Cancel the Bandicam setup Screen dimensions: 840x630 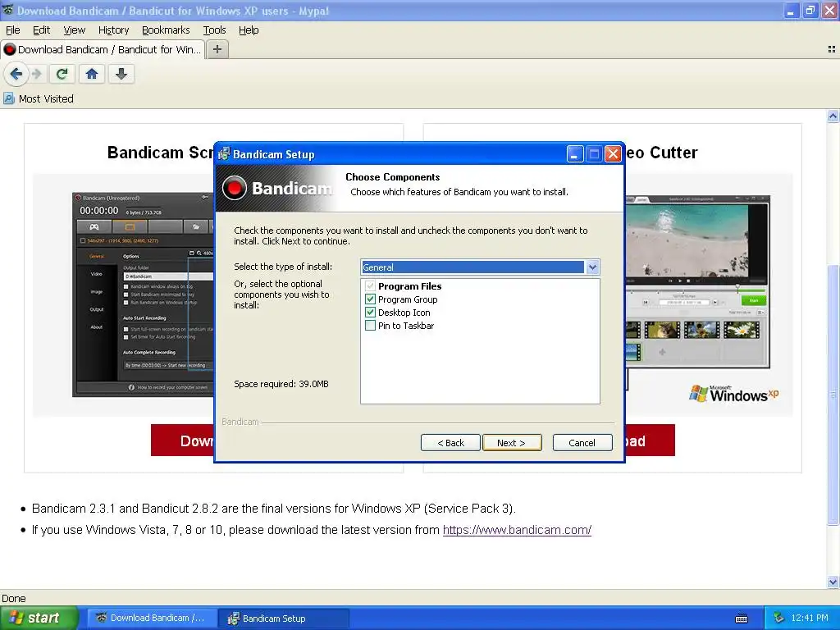pos(582,442)
